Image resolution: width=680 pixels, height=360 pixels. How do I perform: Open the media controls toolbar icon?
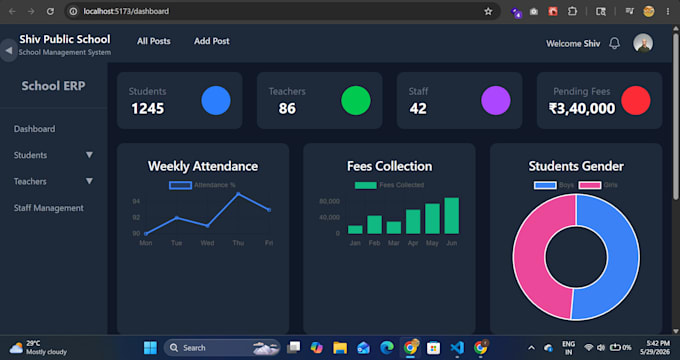pyautogui.click(x=630, y=11)
